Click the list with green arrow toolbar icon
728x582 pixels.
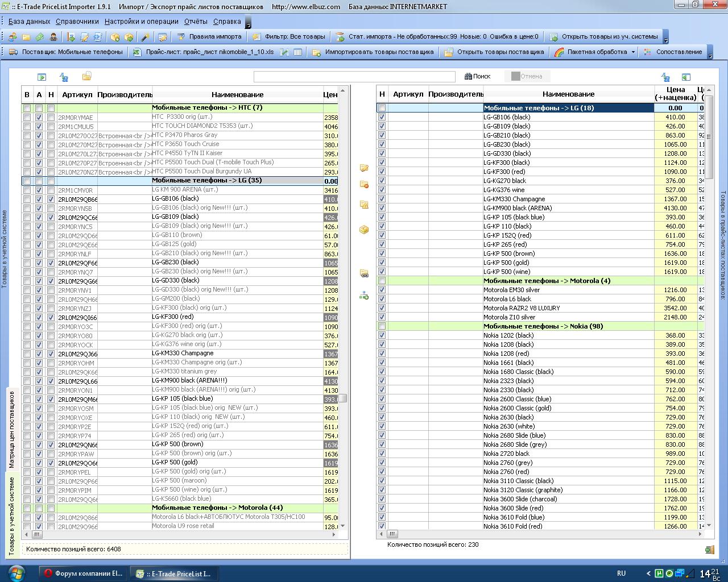coord(71,37)
